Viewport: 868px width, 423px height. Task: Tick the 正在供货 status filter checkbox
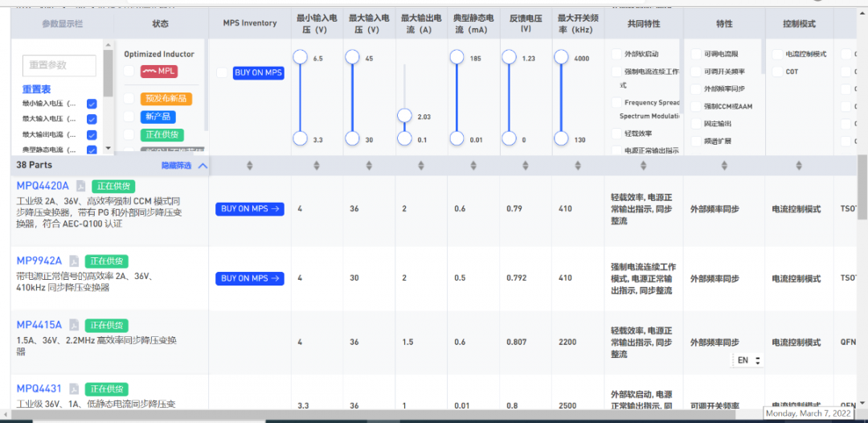click(129, 134)
